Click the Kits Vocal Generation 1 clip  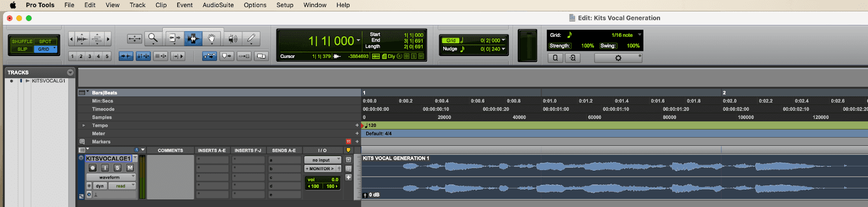pos(615,177)
